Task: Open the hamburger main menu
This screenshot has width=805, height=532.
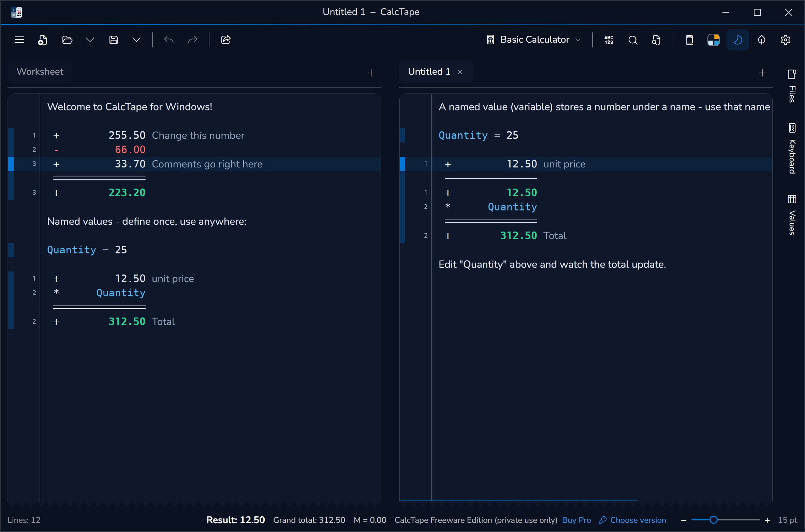Action: (x=19, y=40)
